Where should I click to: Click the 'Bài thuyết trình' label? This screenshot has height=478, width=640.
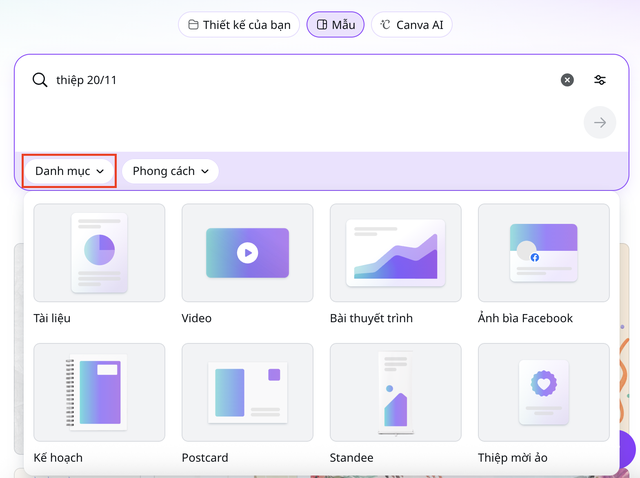pyautogui.click(x=371, y=318)
